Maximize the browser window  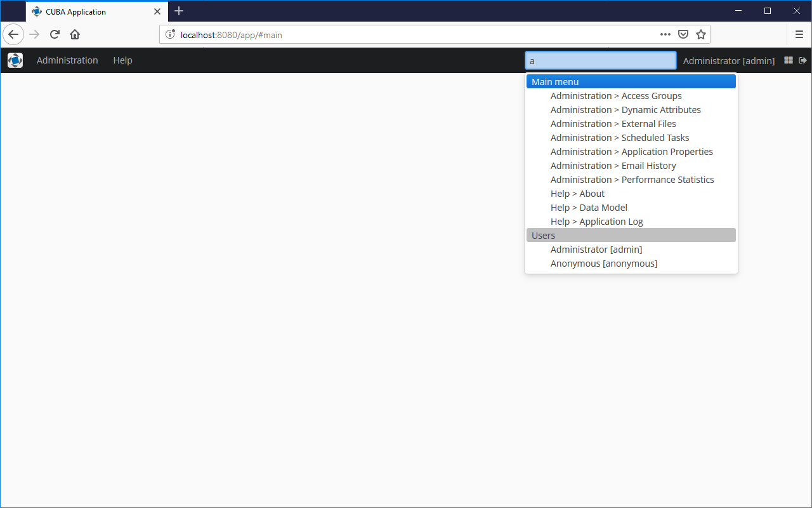pos(768,11)
